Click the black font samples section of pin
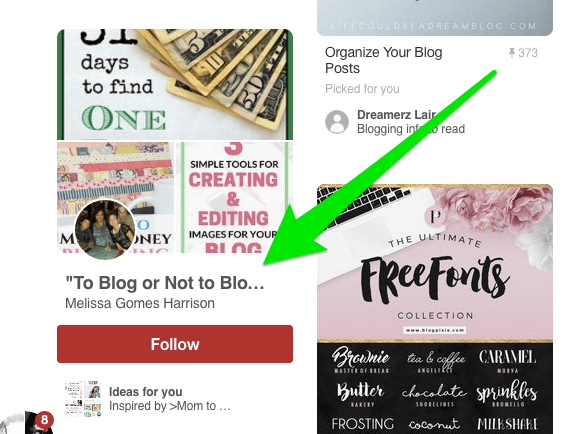Screen dimensions: 569x434 pyautogui.click(x=435, y=387)
